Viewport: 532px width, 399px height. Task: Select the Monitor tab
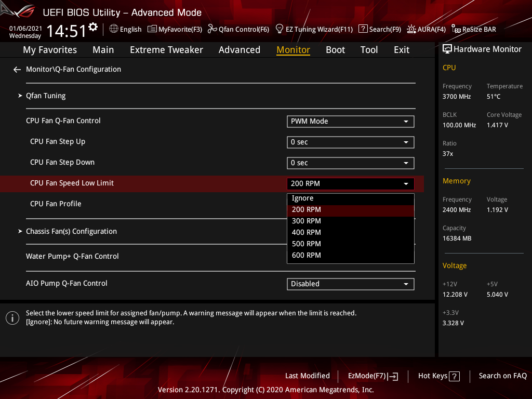[x=293, y=50]
